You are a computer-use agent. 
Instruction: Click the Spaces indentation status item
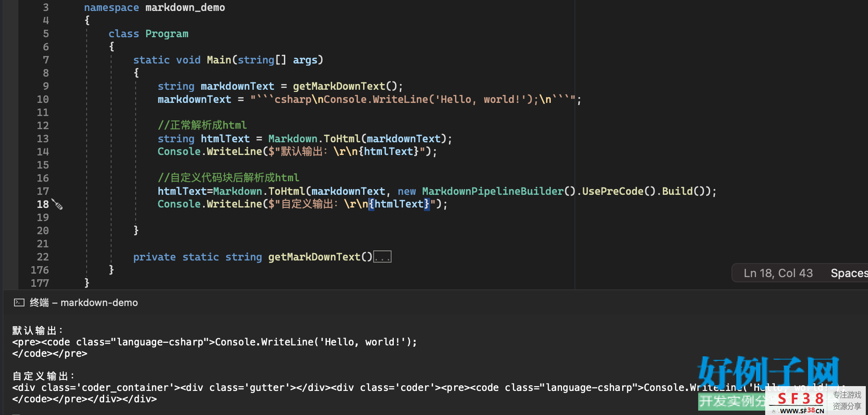coord(849,273)
